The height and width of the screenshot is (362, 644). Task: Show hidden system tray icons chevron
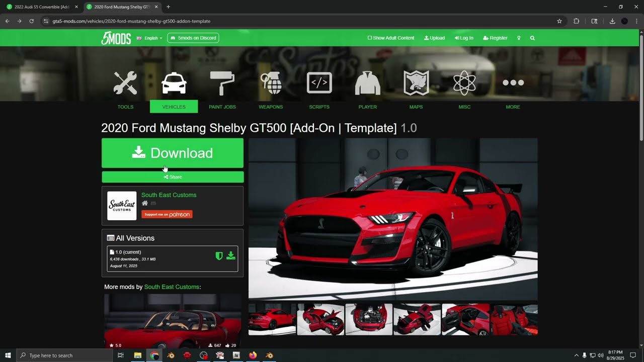tap(577, 355)
